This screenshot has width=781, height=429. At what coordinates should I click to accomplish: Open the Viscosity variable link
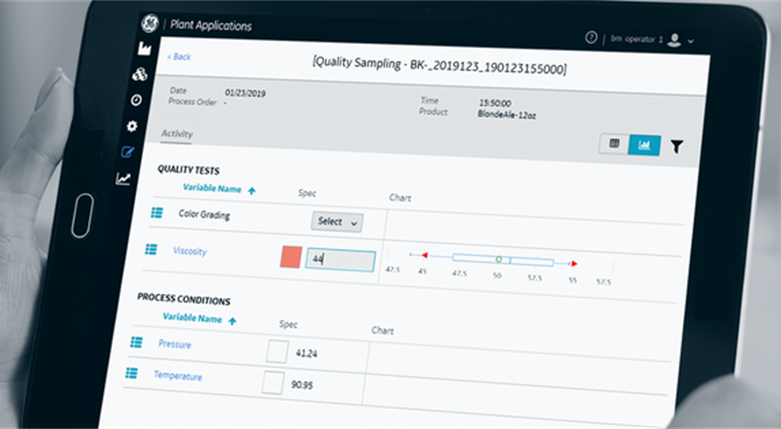pos(190,251)
